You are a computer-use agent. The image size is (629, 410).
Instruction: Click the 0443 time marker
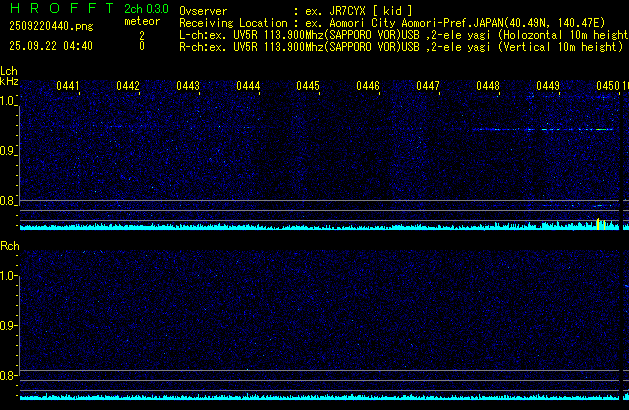(x=188, y=87)
